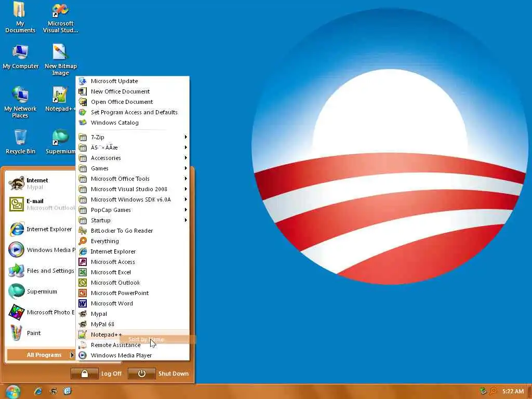The width and height of the screenshot is (532, 399).
Task: Open Internet Explorer from programs list text
Action: (x=113, y=251)
